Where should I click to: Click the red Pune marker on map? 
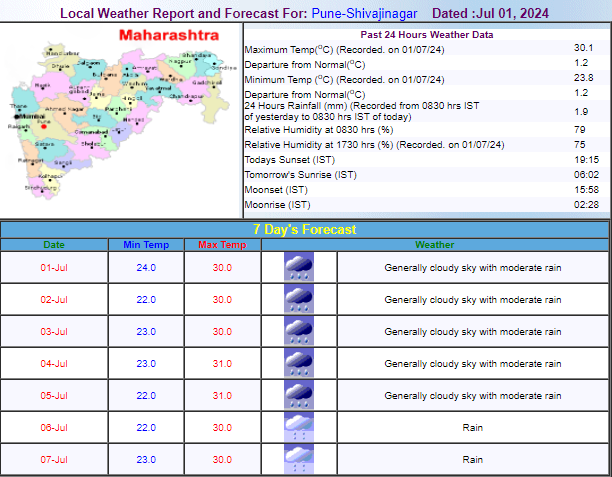(44, 126)
